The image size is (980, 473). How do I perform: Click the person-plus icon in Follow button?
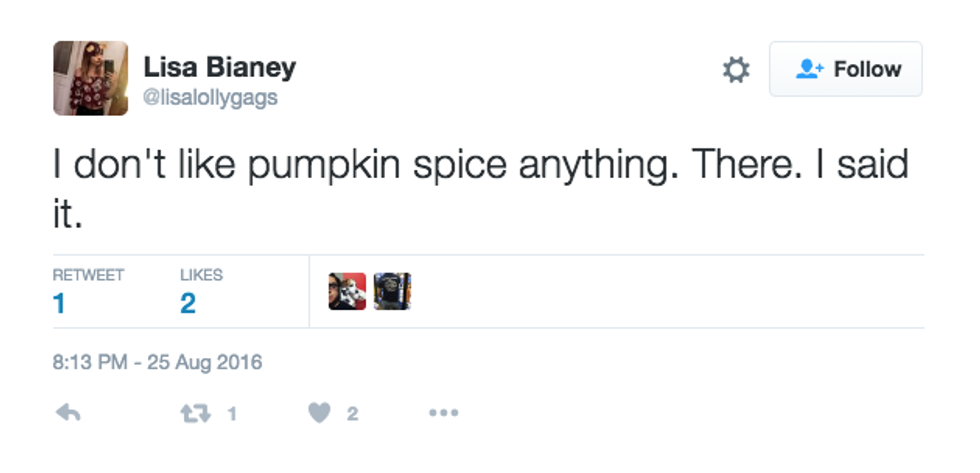[807, 69]
